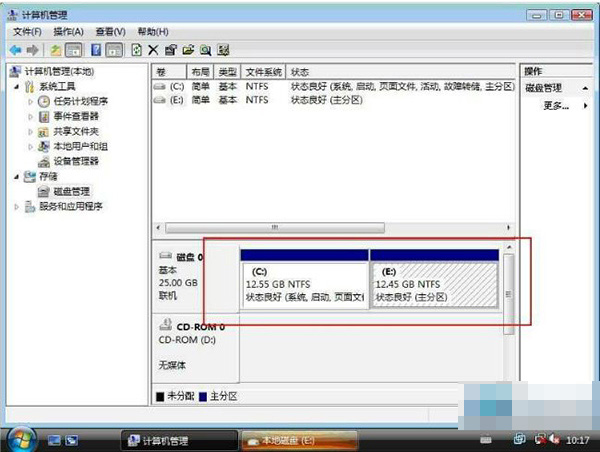Open the 操作(A) menu
The height and width of the screenshot is (452, 600).
pyautogui.click(x=68, y=32)
